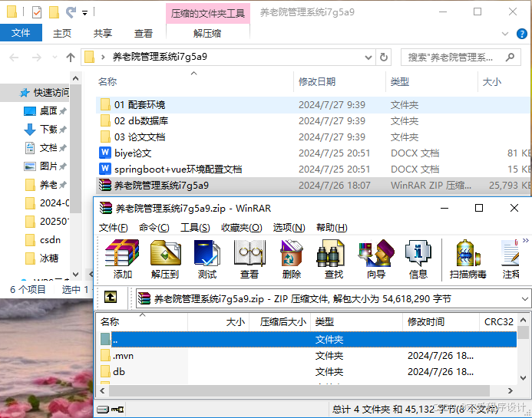Open the 选项(N) menu
This screenshot has width=532, height=418.
tap(289, 228)
